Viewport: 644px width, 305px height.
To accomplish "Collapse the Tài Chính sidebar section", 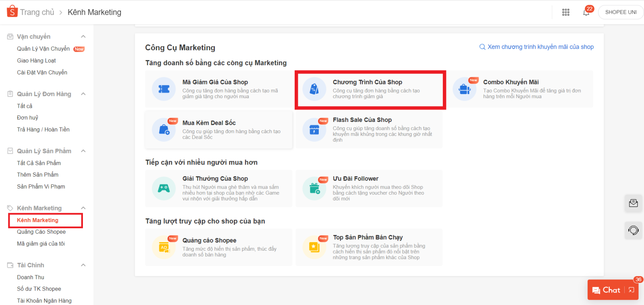I will point(83,265).
